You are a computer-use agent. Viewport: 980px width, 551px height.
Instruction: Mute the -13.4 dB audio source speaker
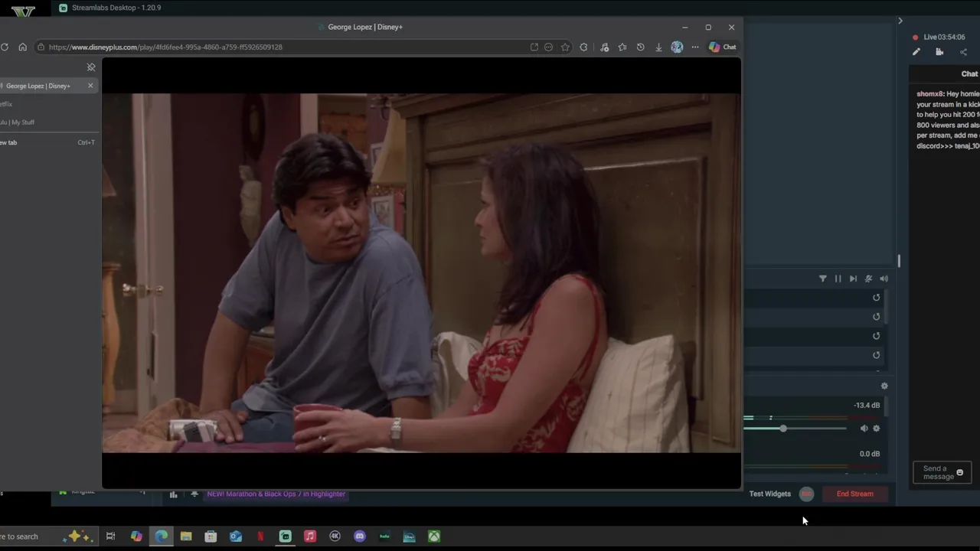pos(864,429)
